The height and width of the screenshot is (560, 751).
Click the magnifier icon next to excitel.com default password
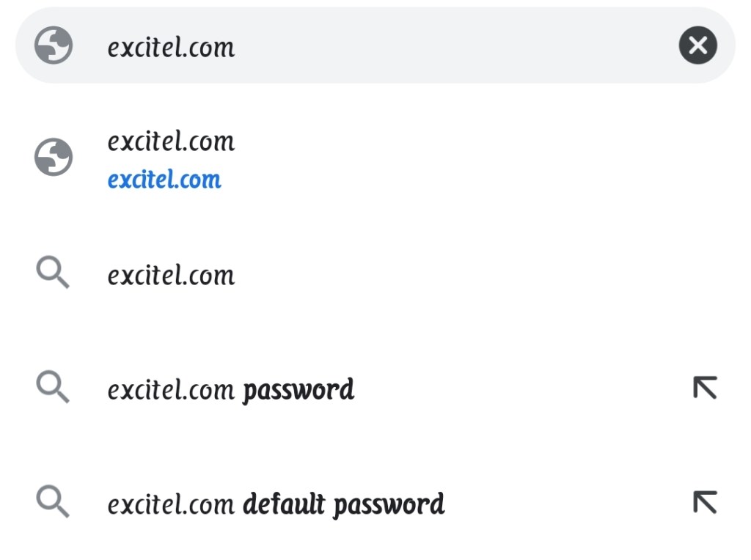[x=53, y=503]
